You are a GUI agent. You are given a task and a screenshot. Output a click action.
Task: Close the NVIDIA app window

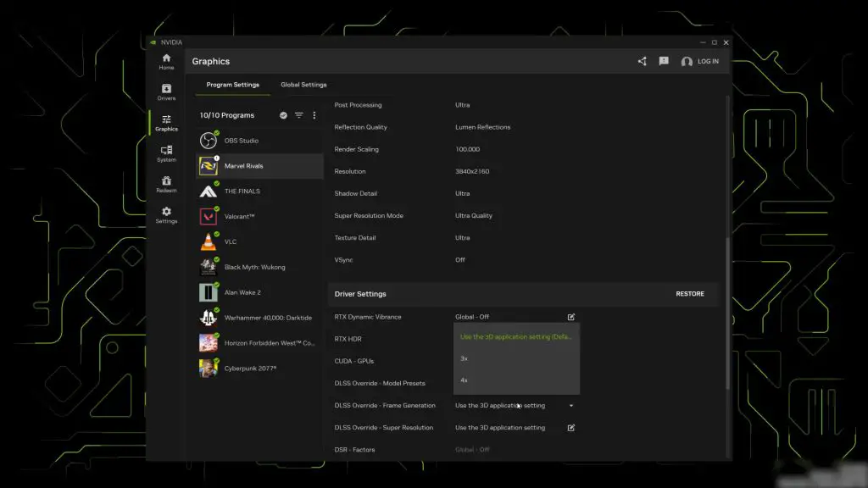[x=726, y=42]
